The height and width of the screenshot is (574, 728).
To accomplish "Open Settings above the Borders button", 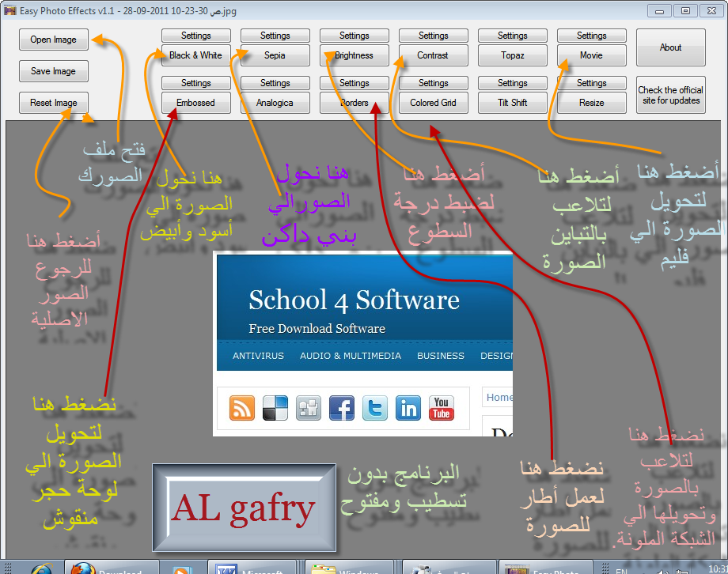I will (x=355, y=83).
